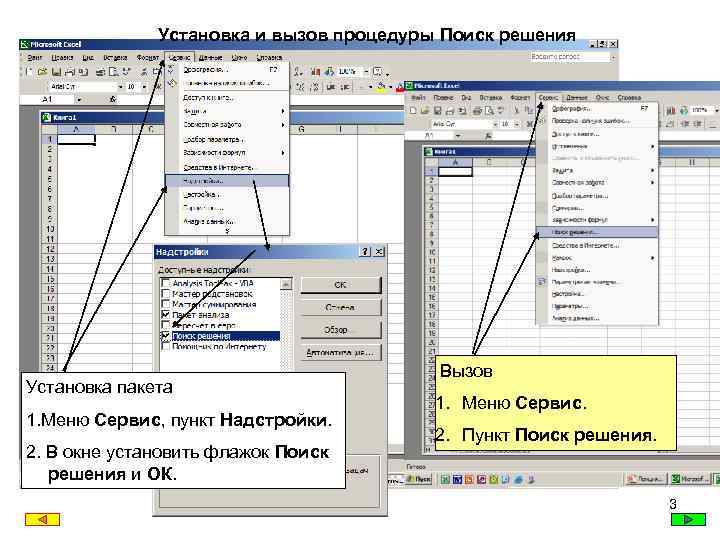Click Help question icon on left Excel toolbar

coord(378,71)
